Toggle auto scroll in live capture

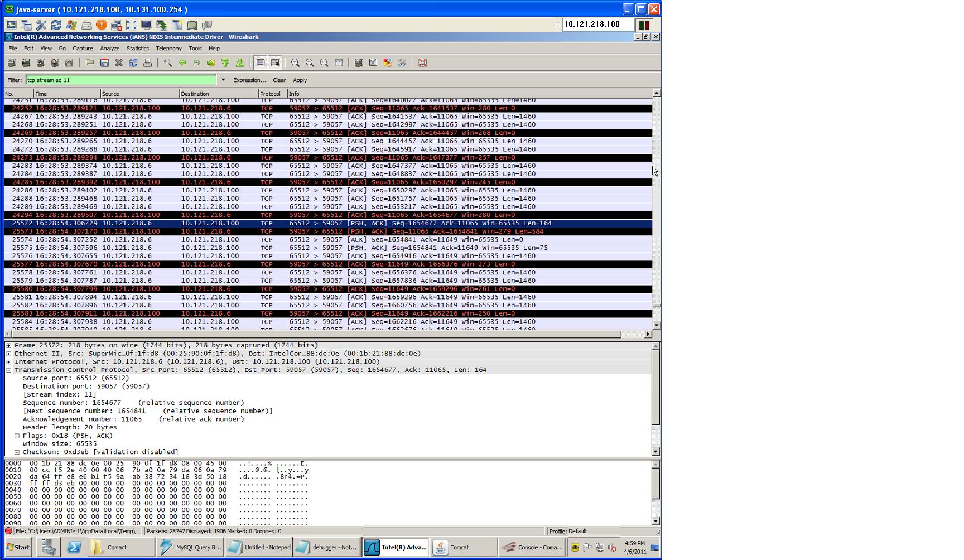pyautogui.click(x=275, y=63)
